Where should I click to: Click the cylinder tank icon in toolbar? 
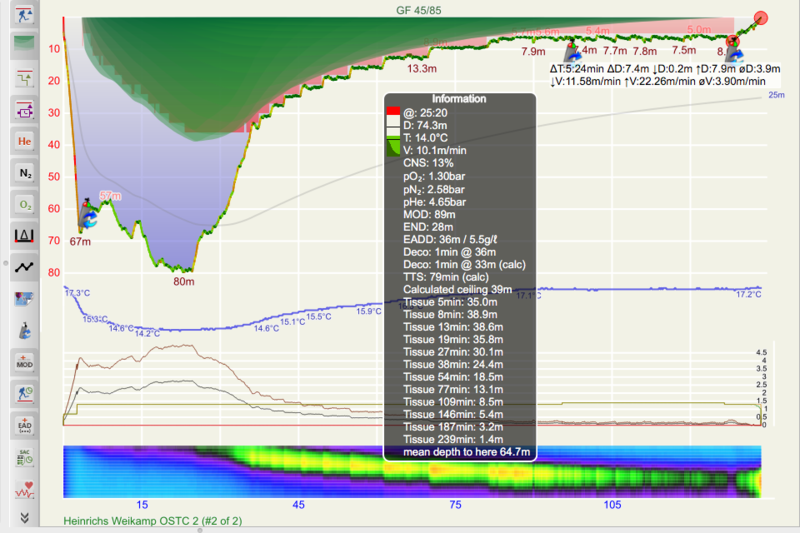click(24, 328)
